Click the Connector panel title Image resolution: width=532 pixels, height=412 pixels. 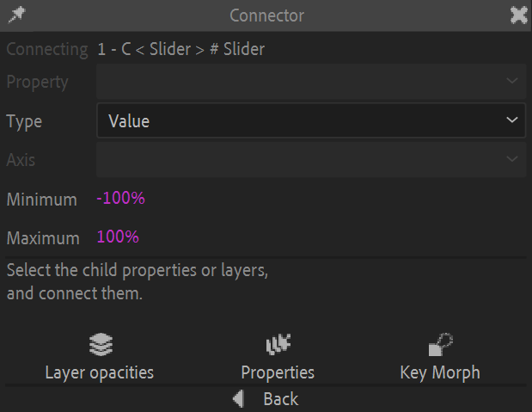[266, 15]
